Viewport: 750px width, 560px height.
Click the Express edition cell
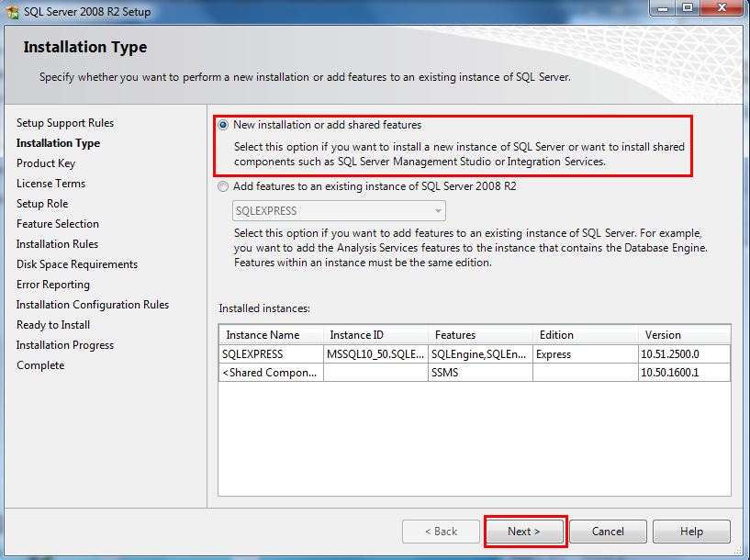coord(586,354)
